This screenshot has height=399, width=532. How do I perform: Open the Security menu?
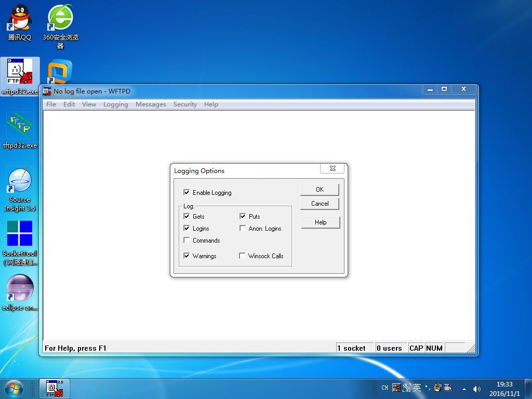185,104
